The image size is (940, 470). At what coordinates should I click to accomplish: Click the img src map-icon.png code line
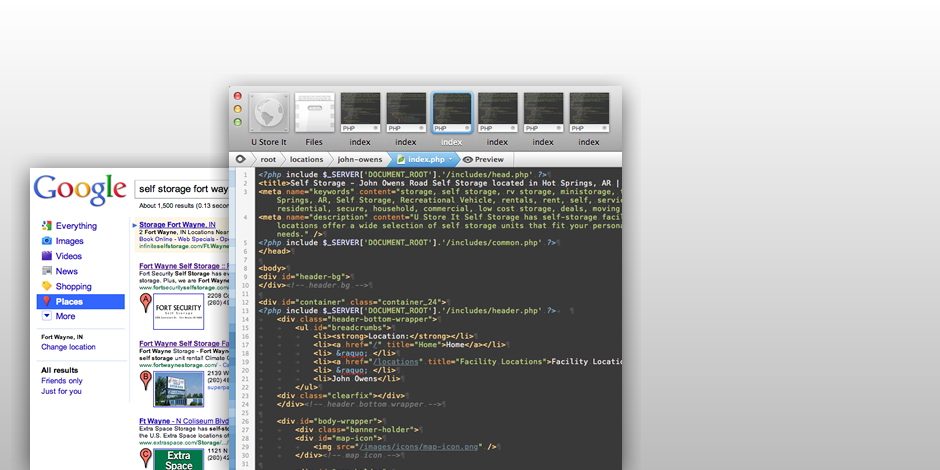click(405, 447)
